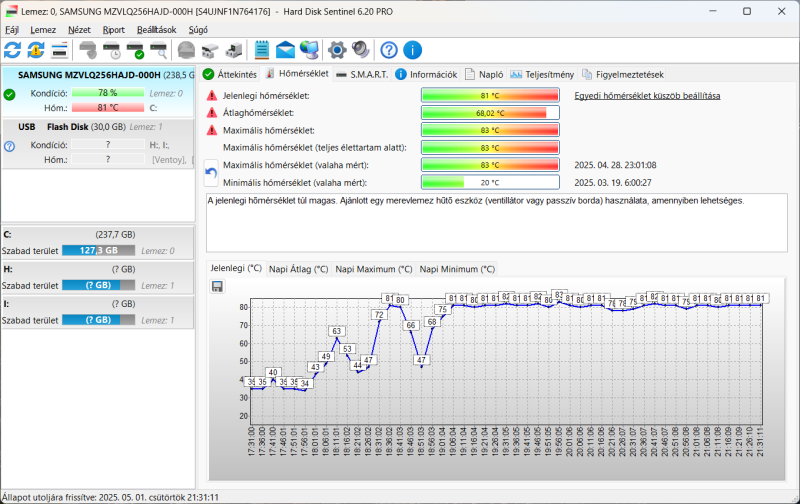Click the H: partition free space bar

pos(98,285)
